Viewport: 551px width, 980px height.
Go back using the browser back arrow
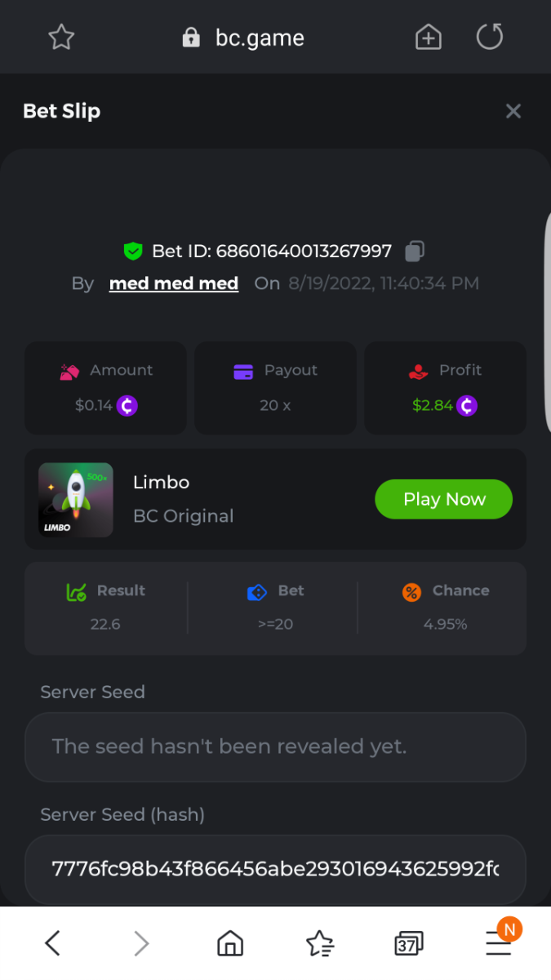(x=52, y=944)
